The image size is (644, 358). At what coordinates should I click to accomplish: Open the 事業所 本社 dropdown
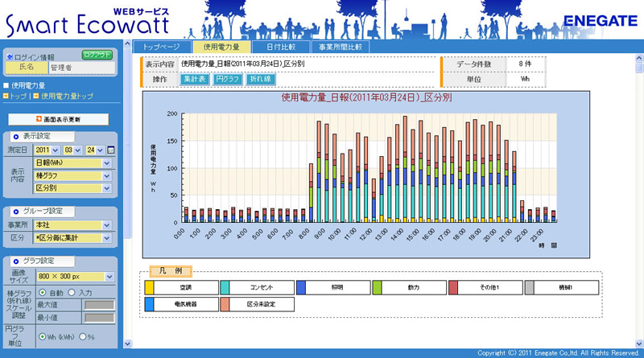tap(72, 225)
